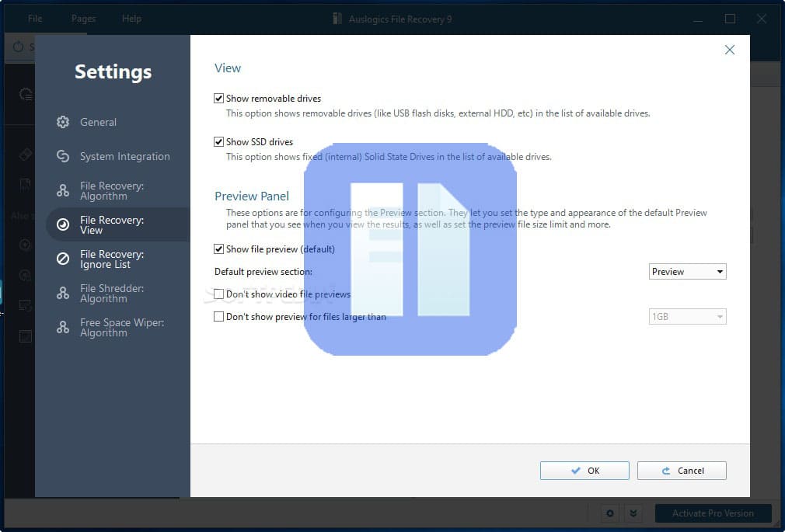Image resolution: width=785 pixels, height=532 pixels.
Task: Click the Settings title text
Action: [113, 71]
